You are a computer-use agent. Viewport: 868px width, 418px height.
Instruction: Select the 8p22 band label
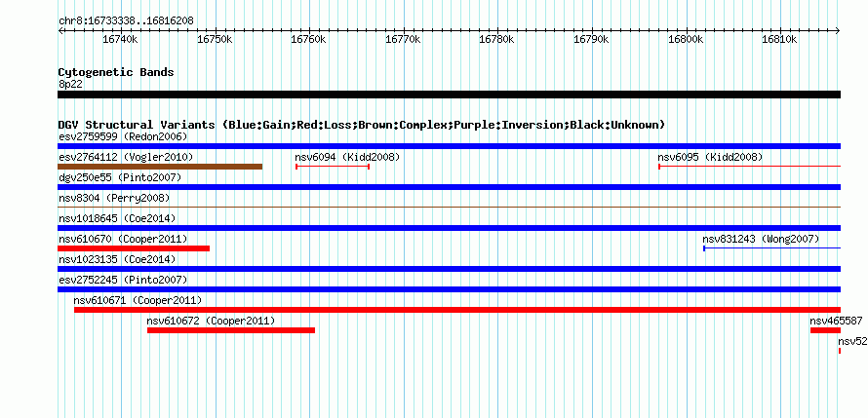click(69, 84)
